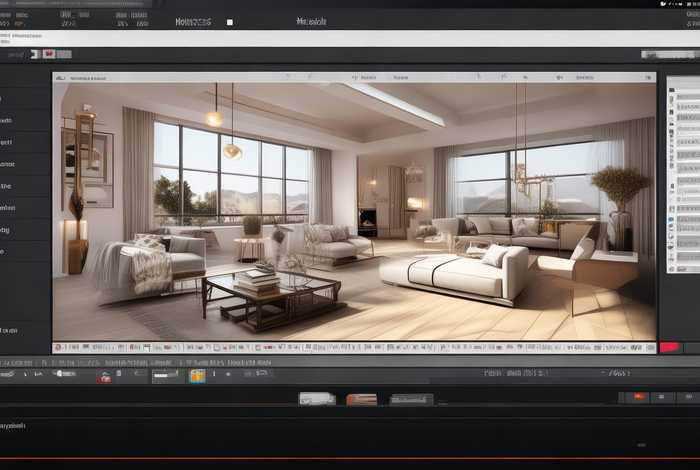Click the leftmost icon in the viewport's bottom toolbar

click(60, 347)
